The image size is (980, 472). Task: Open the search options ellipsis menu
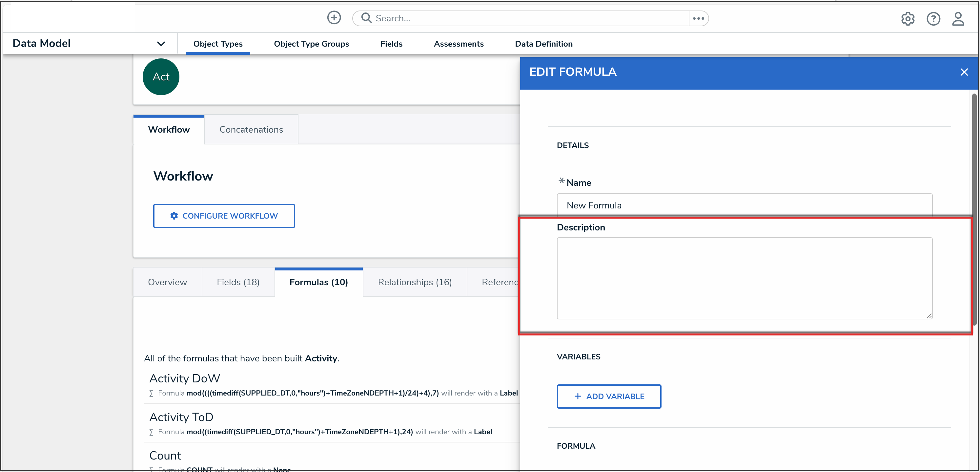click(698, 18)
